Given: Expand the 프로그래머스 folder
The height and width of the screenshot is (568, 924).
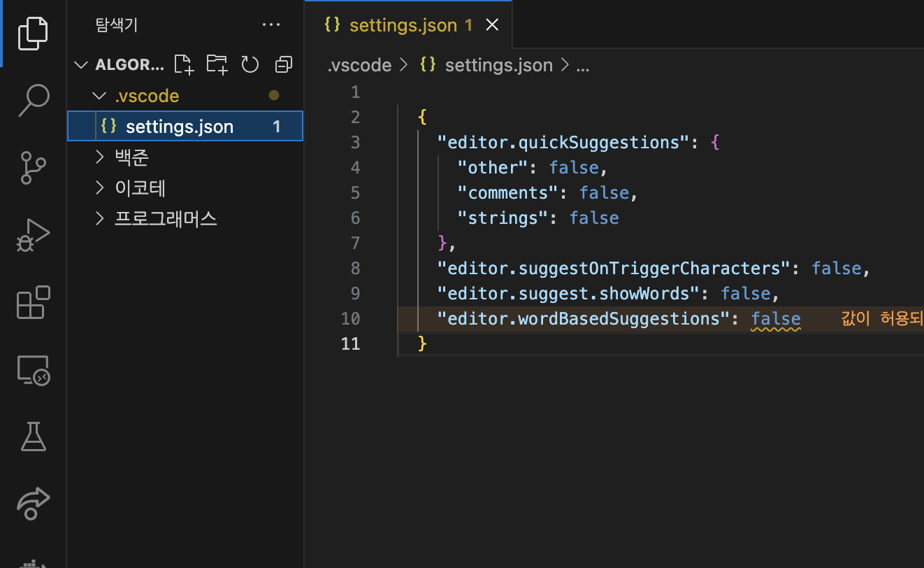Looking at the screenshot, I should pos(99,219).
